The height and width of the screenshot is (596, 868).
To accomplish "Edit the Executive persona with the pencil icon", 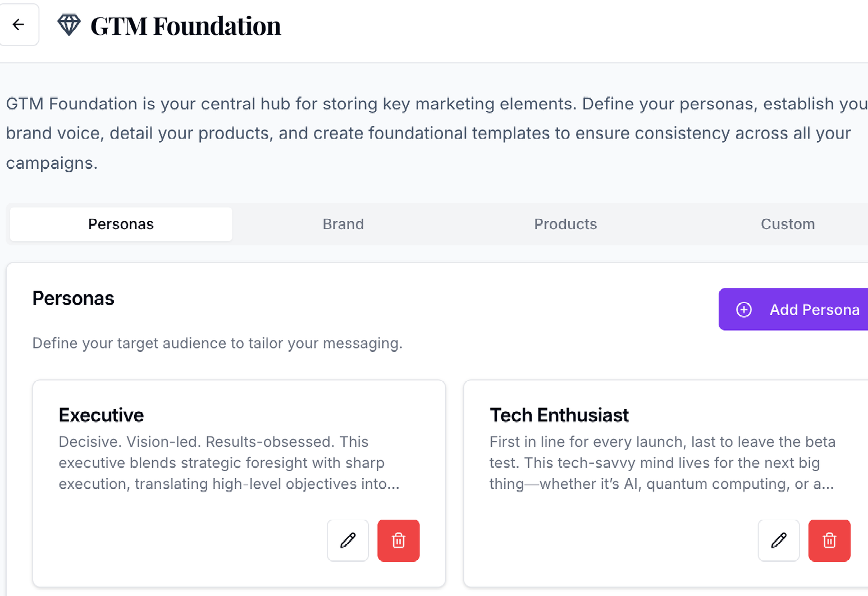I will point(348,540).
